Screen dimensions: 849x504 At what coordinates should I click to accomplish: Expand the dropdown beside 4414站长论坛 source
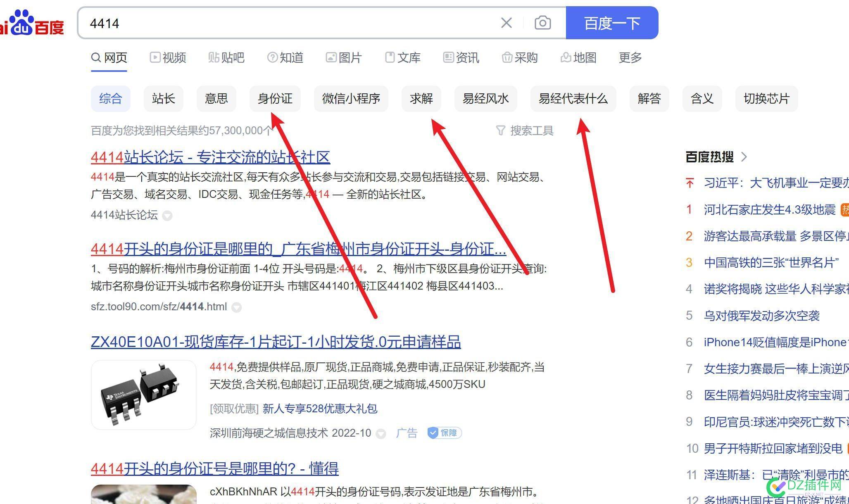167,216
